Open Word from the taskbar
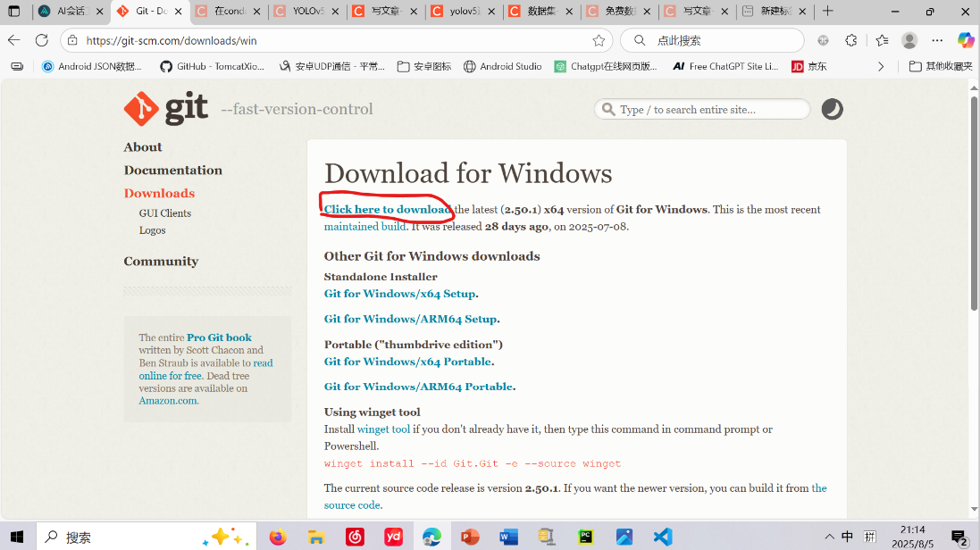980x550 pixels. [508, 537]
